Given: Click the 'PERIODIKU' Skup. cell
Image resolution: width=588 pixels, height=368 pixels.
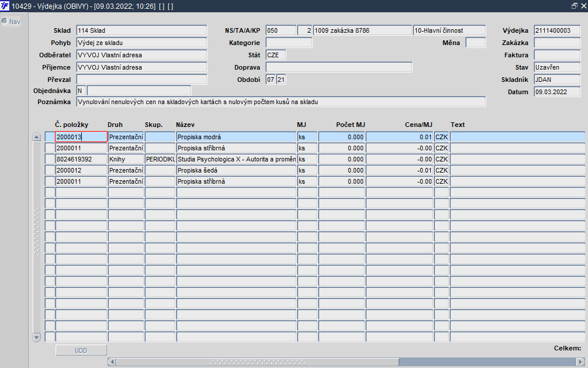Looking at the screenshot, I should 160,159.
